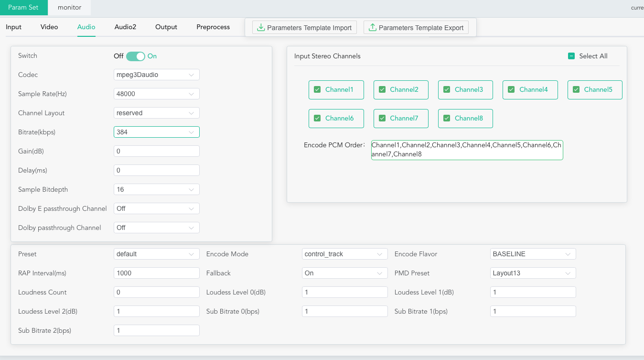Click the Sub Bitrate 0(bps) field

coord(345,311)
